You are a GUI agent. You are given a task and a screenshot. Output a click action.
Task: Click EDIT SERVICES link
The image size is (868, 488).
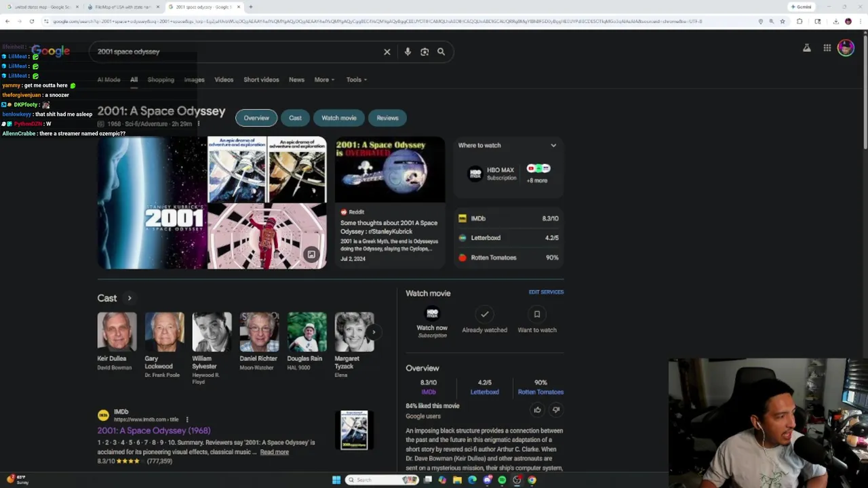pos(546,292)
